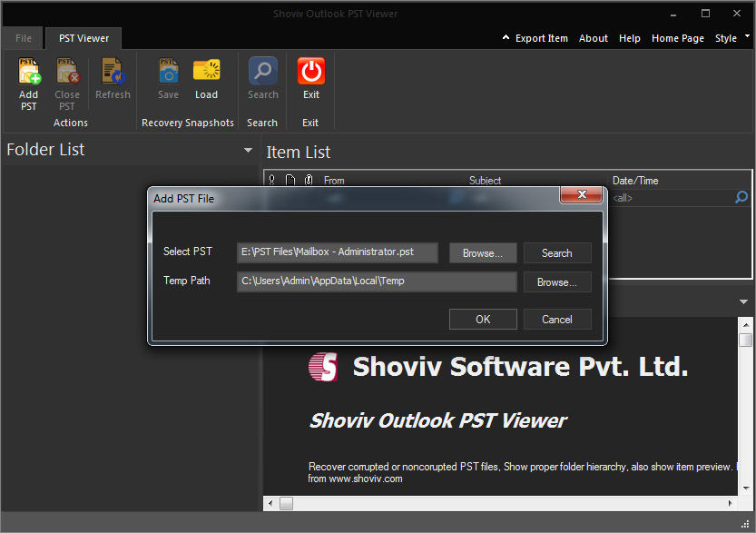The image size is (756, 533).
Task: Cancel the Add PST File dialog
Action: 557,320
